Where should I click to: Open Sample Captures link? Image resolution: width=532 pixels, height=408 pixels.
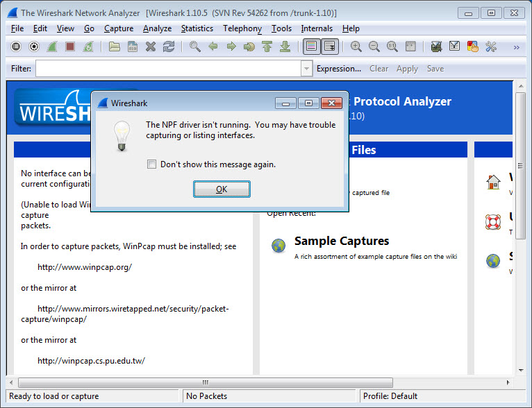tap(341, 241)
